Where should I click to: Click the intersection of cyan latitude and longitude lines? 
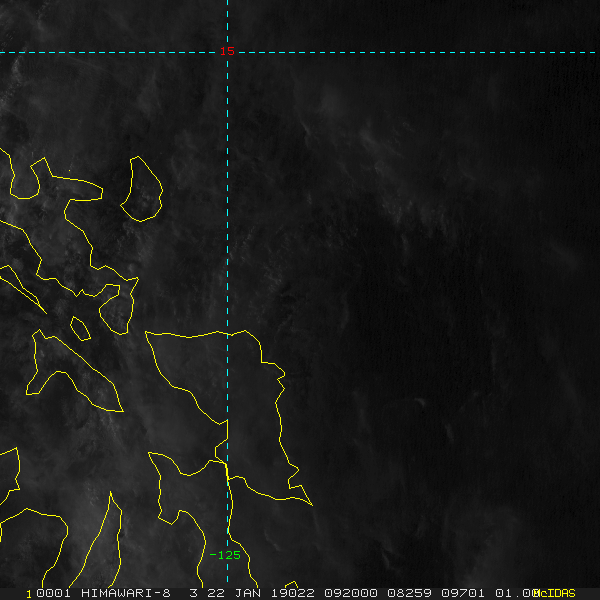[x=227, y=52]
